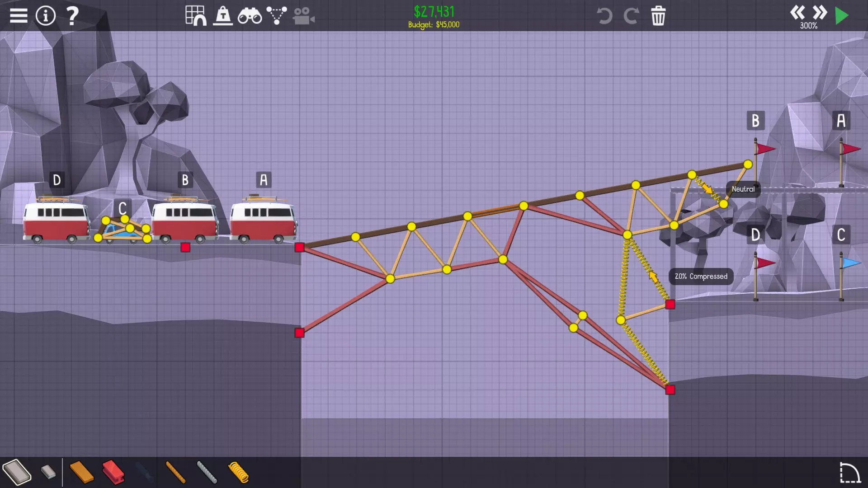Redo the last action
Viewport: 868px width, 488px height.
(631, 16)
